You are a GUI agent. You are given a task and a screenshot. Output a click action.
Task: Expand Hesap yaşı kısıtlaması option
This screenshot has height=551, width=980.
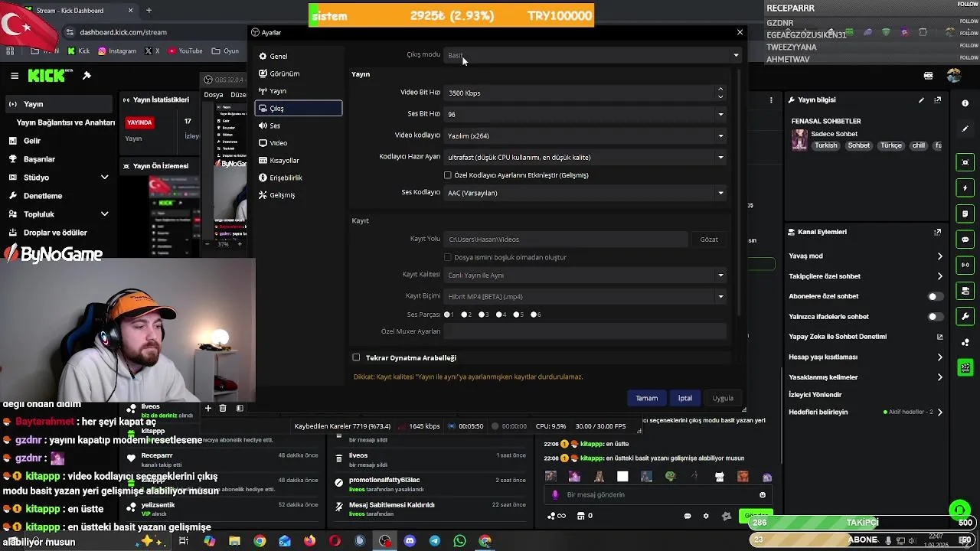[939, 357]
